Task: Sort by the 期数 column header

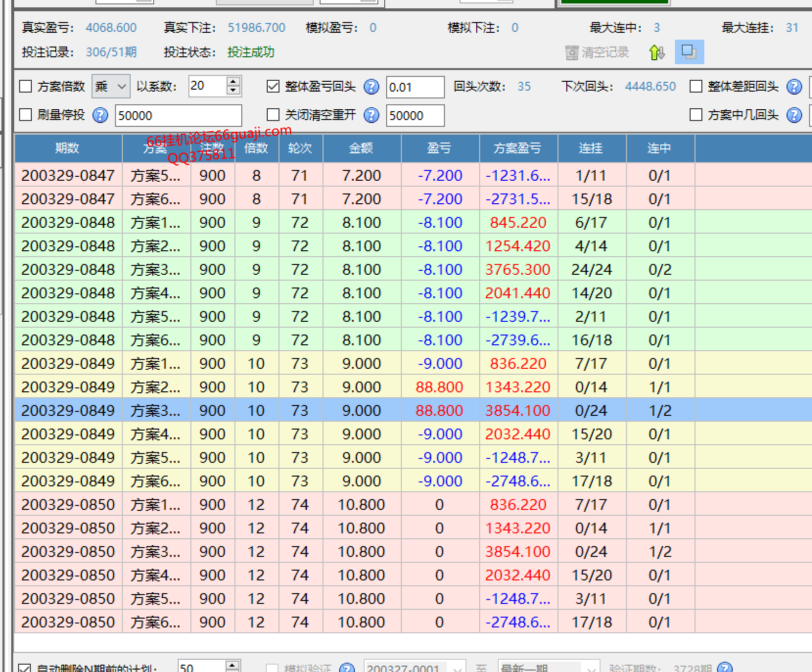Action: coord(68,148)
